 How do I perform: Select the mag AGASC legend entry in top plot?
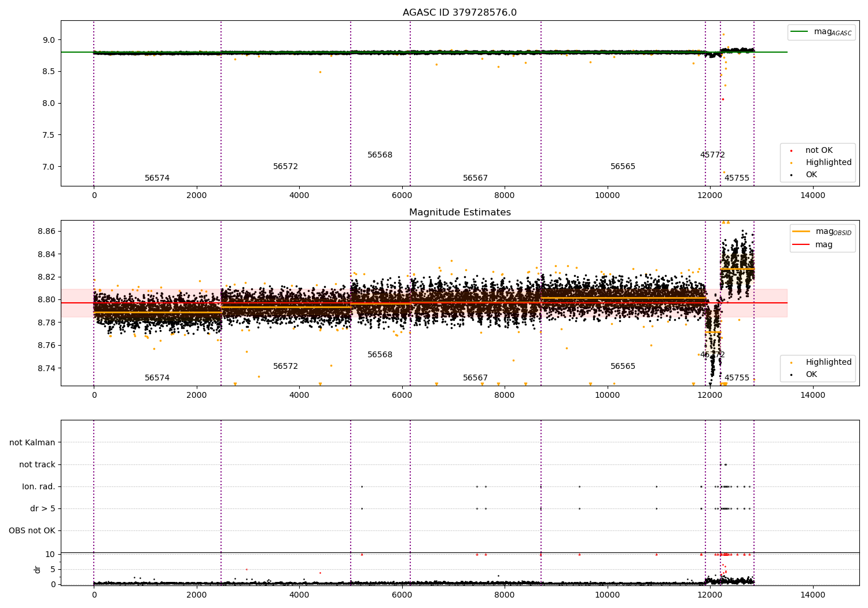tap(822, 32)
